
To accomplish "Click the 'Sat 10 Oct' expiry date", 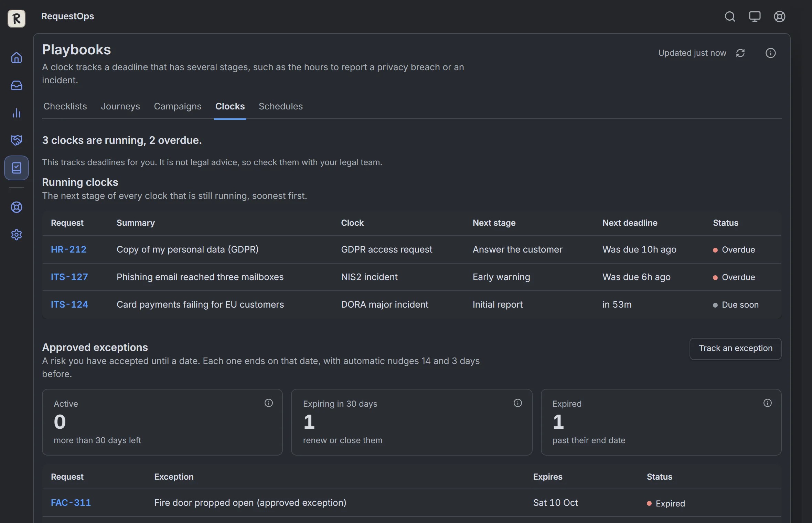I will coord(555,503).
